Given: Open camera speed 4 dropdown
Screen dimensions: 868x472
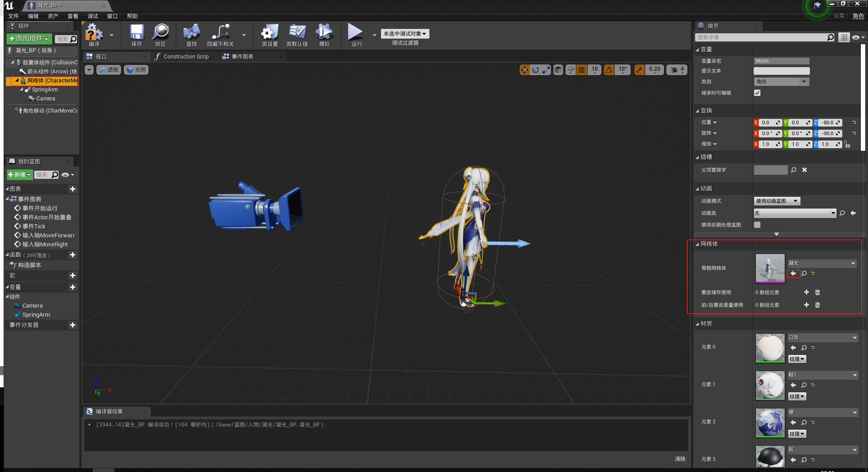Looking at the screenshot, I should coord(677,70).
